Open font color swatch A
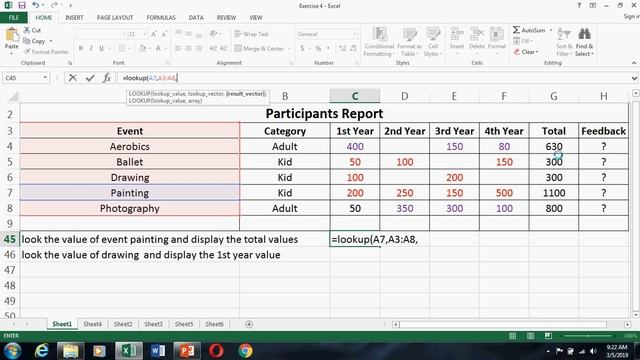Viewport: 640px width, 360px height. (x=158, y=49)
